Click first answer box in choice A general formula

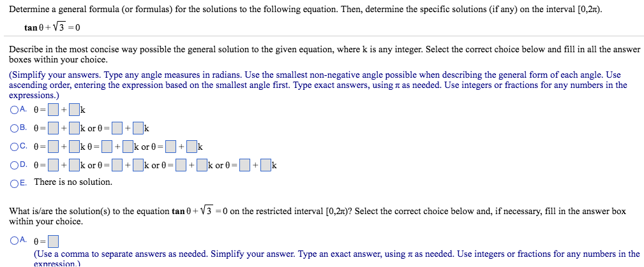[x=54, y=109]
